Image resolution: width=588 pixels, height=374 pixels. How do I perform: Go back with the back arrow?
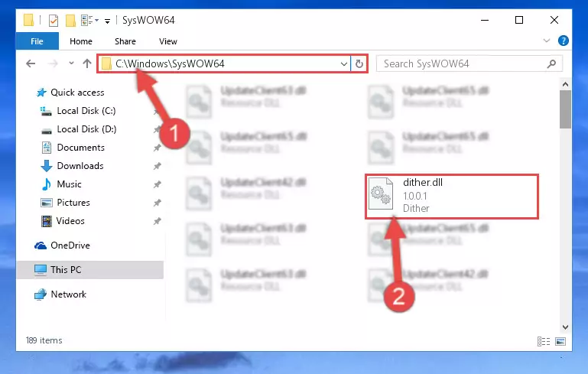(31, 63)
